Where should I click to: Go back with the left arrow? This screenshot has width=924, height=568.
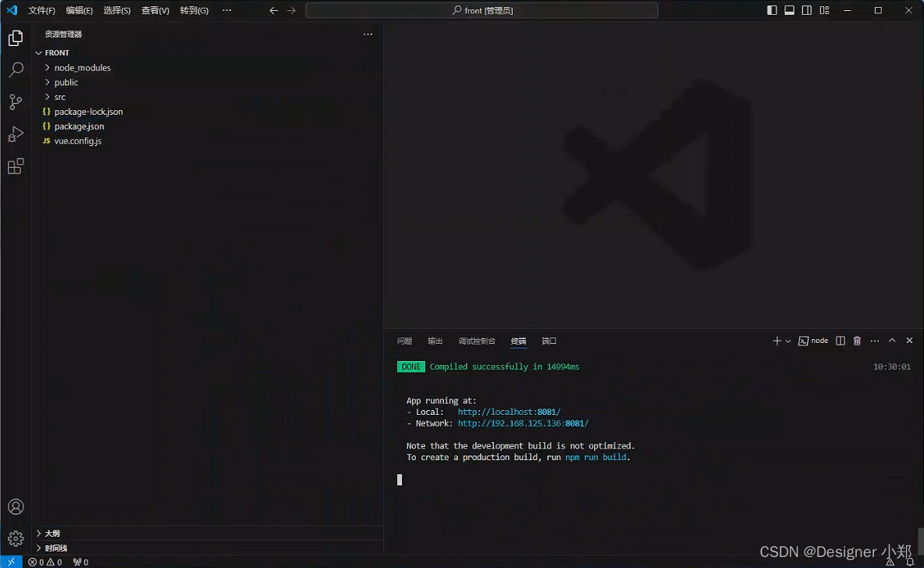click(x=274, y=11)
